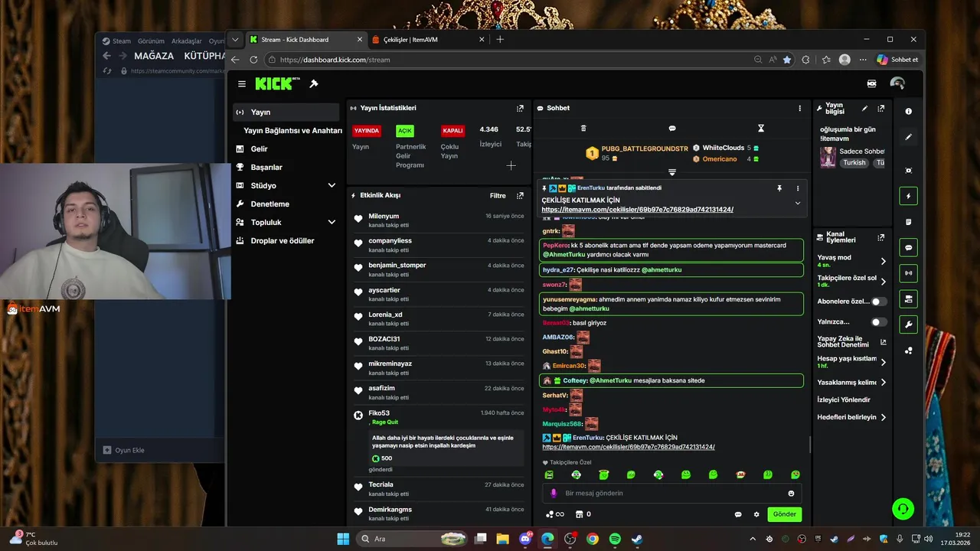980x551 pixels.
Task: Expand the Stüdyo menu section
Action: pos(332,185)
